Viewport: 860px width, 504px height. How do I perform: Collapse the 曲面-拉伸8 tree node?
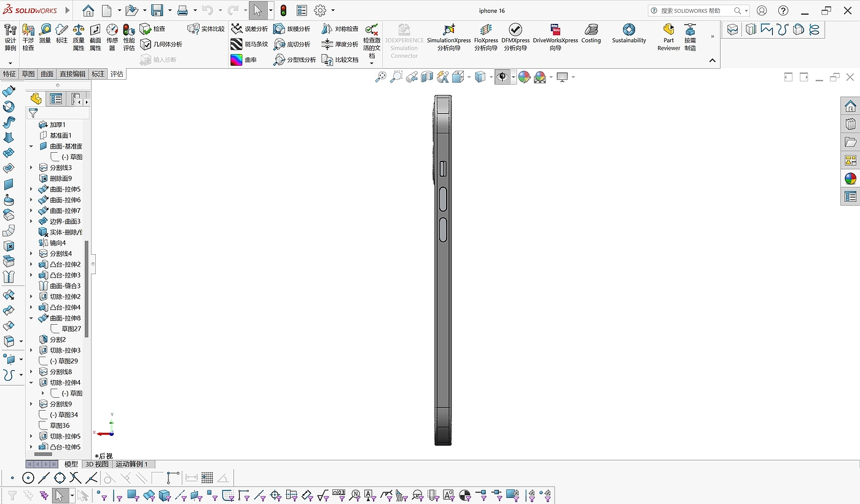(31, 318)
